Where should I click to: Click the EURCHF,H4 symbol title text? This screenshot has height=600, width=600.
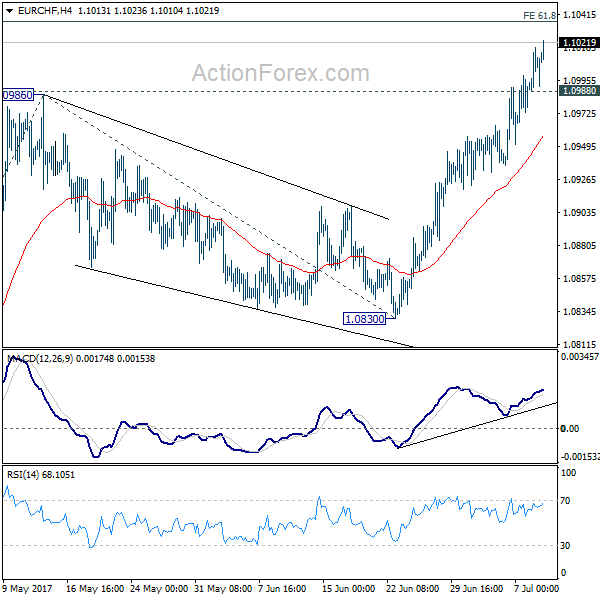tap(45, 11)
